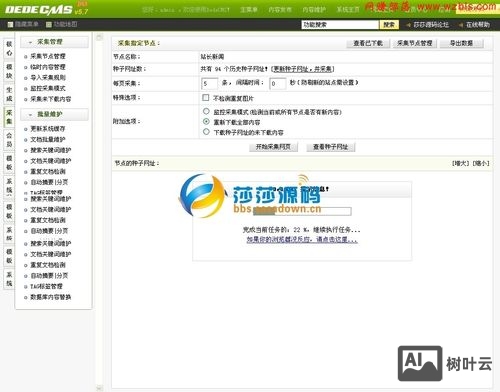500x392 pixels.
Task: Click the 开始采集网页 button
Action: 273,147
